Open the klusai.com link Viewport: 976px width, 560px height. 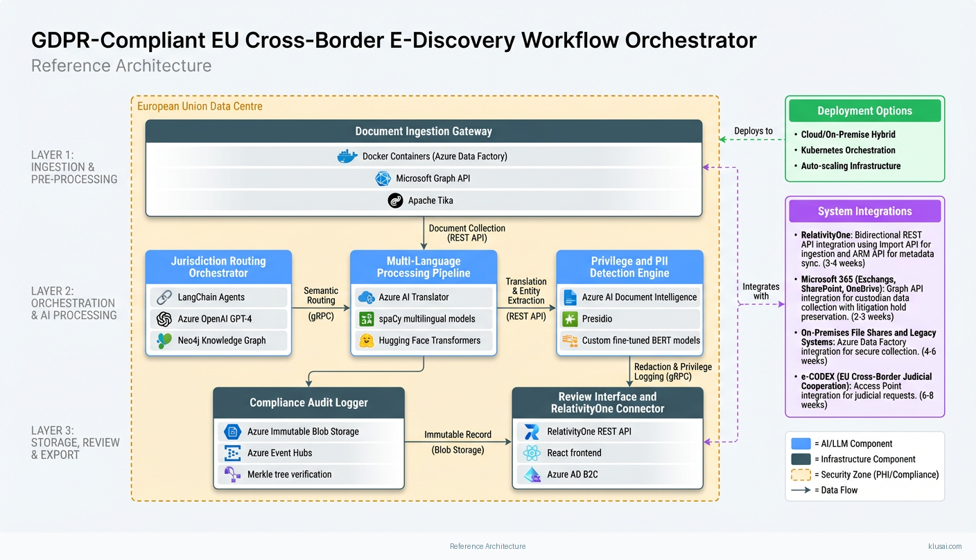(944, 546)
